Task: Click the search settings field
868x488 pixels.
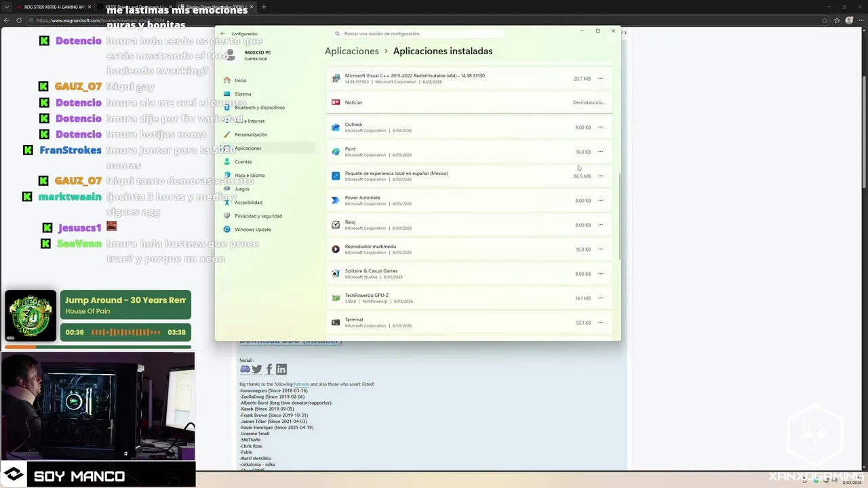Action: pos(417,34)
